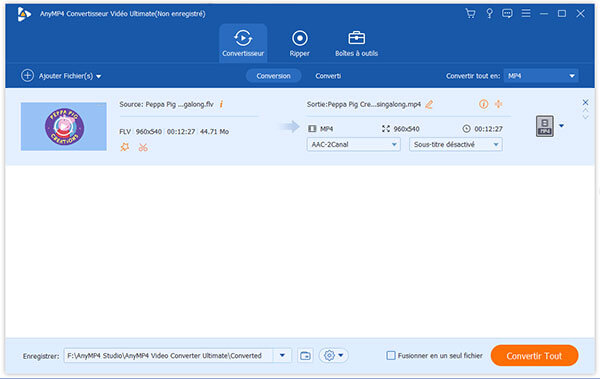Click the Source: Peppa Pig ...galong.flv text
This screenshot has height=379, width=600.
click(x=166, y=104)
